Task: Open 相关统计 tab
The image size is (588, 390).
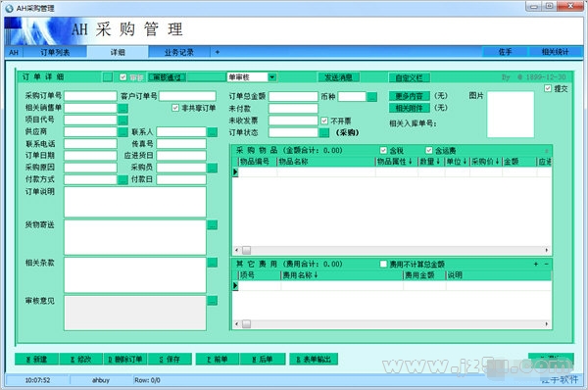Action: pos(556,52)
